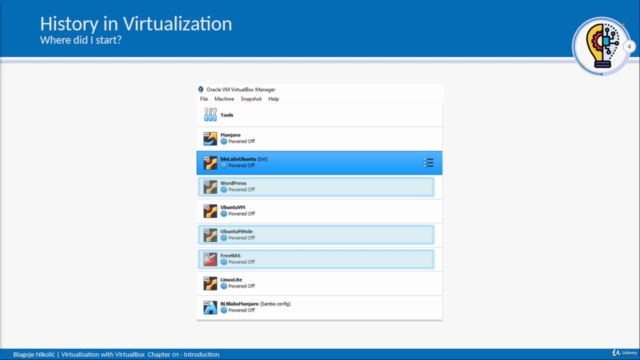Select the BLNlabsManjaro VM name
Image resolution: width=640 pixels, height=360 pixels.
(x=240, y=304)
